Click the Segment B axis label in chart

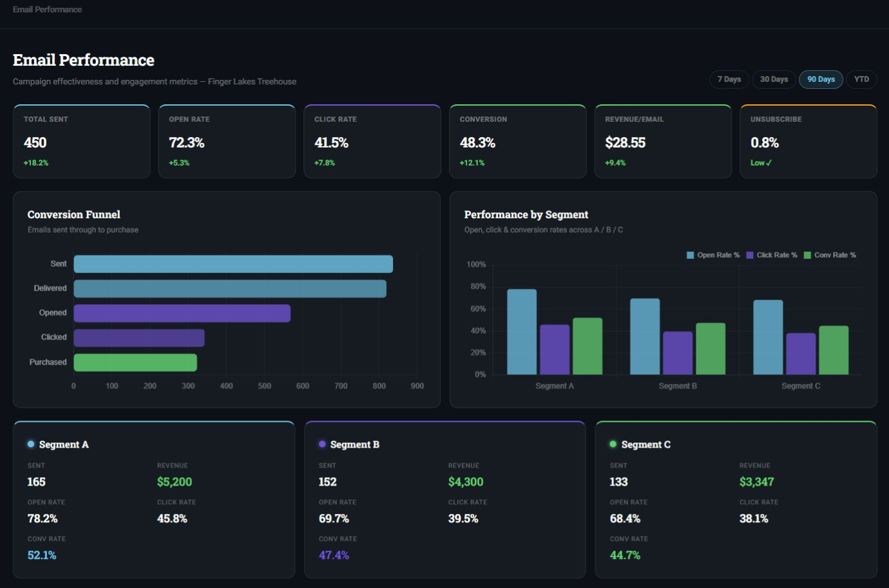click(x=678, y=386)
